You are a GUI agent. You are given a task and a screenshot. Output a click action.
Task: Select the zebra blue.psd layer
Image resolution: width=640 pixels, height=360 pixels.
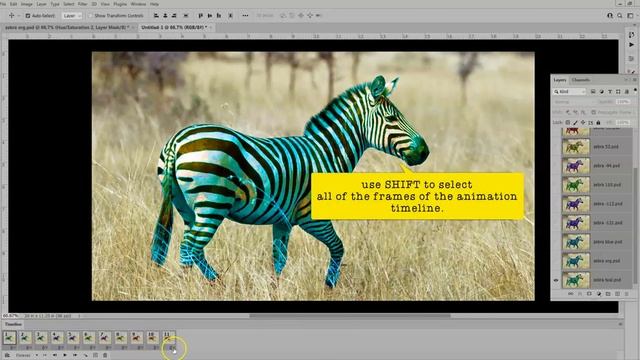click(x=597, y=242)
